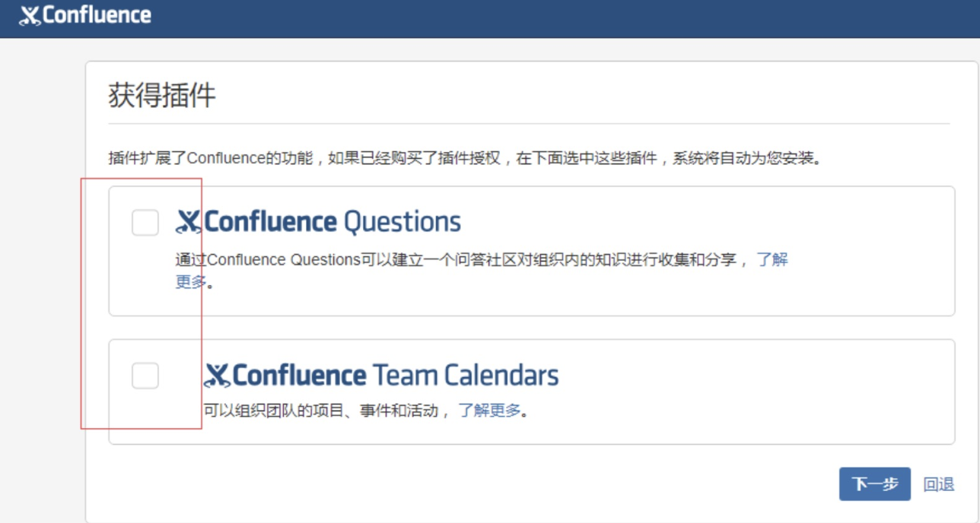Click the word 'Questions' in the plugin logo
This screenshot has width=980, height=523.
coord(402,222)
